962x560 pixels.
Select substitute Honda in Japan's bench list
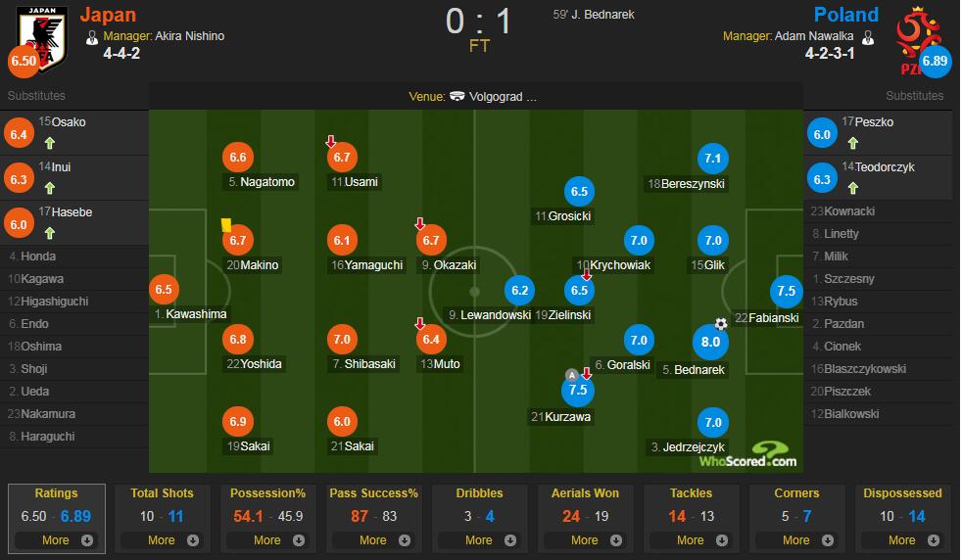click(39, 257)
